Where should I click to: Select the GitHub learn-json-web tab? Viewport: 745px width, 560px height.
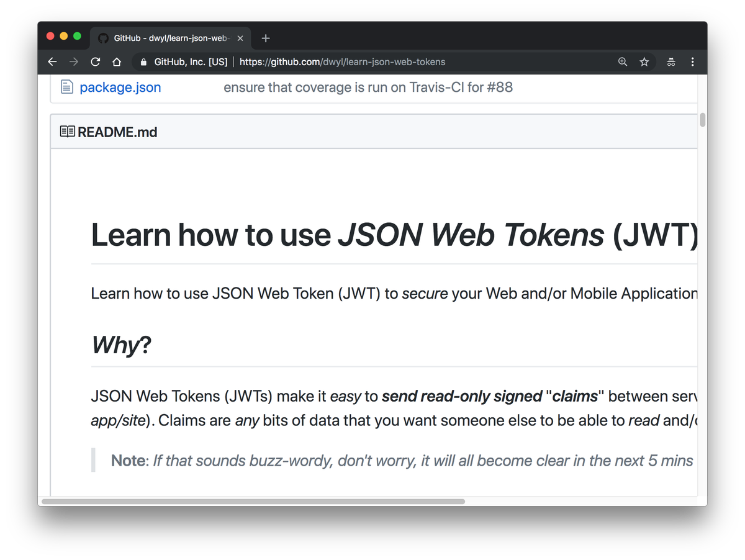click(171, 38)
